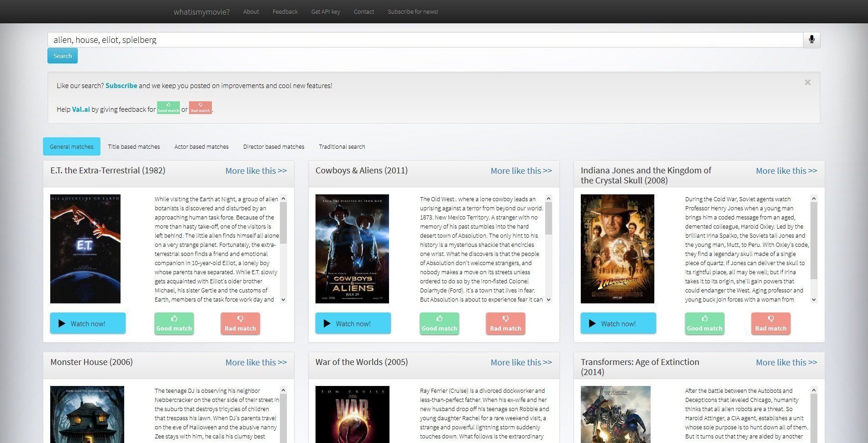Image resolution: width=868 pixels, height=443 pixels.
Task: Open the War of the Worlds poster
Action: tap(352, 414)
